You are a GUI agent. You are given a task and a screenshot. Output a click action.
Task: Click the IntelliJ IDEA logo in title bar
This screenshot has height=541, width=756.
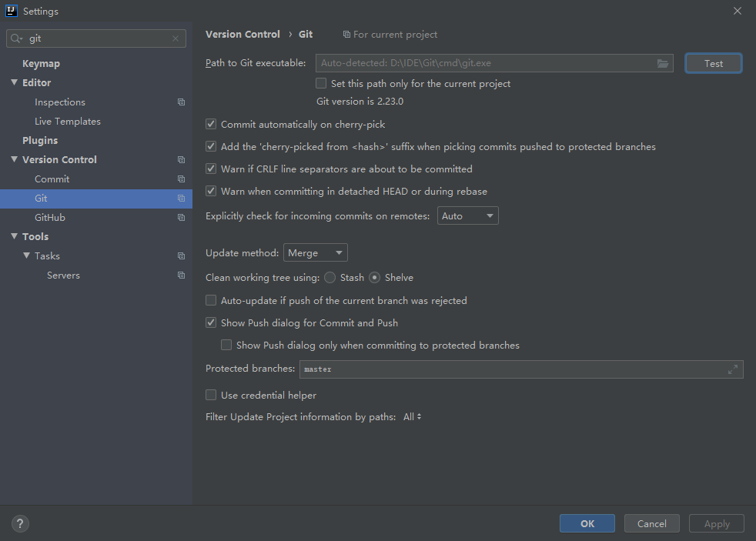[11, 11]
